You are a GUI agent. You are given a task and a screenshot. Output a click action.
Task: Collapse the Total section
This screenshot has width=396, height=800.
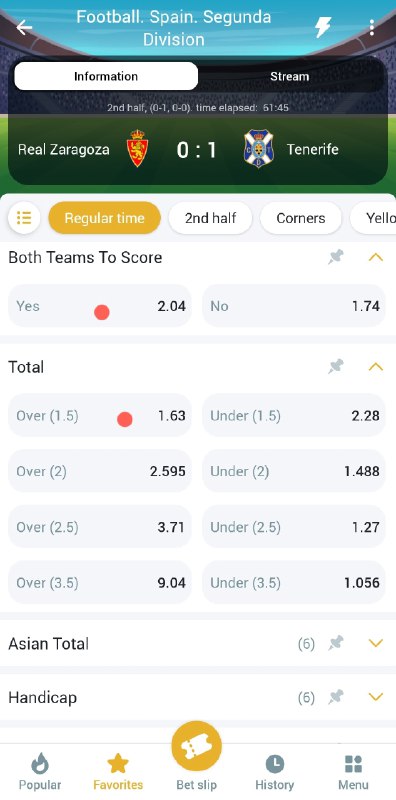(x=376, y=366)
